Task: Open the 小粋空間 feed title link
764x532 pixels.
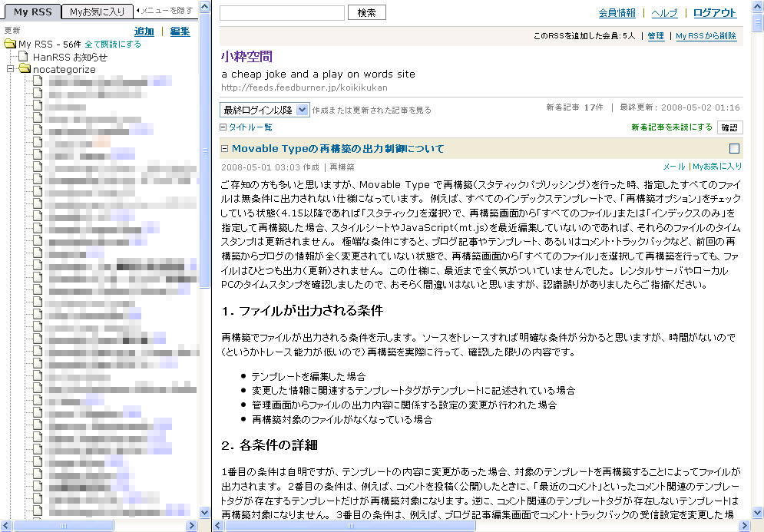Action: [x=246, y=57]
